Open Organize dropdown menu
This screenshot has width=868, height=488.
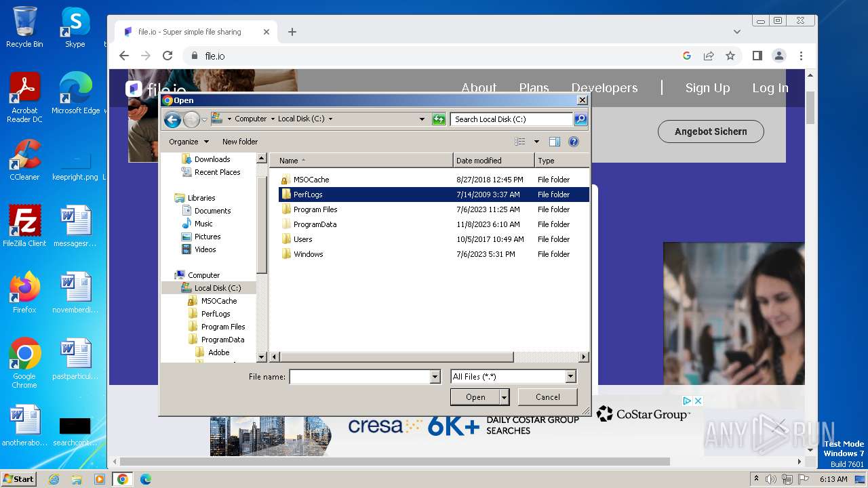point(189,142)
